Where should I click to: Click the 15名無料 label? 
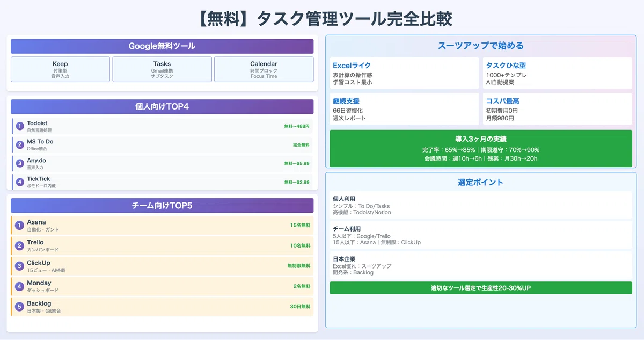click(x=300, y=226)
